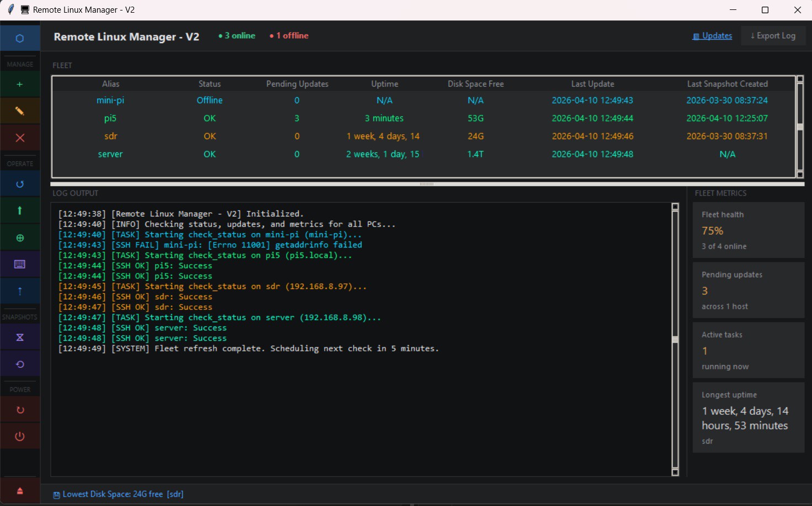Sort by the Pending Updates column header
The image size is (812, 506).
[x=297, y=84]
